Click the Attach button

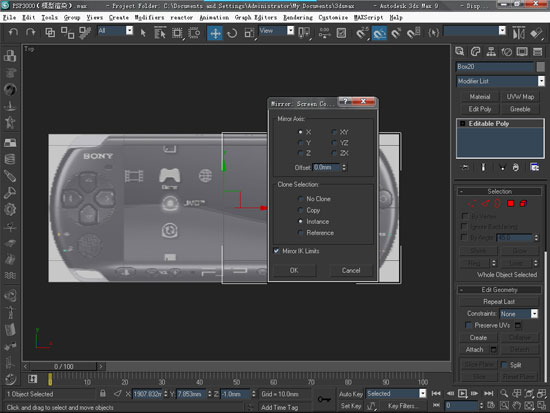pyautogui.click(x=475, y=349)
